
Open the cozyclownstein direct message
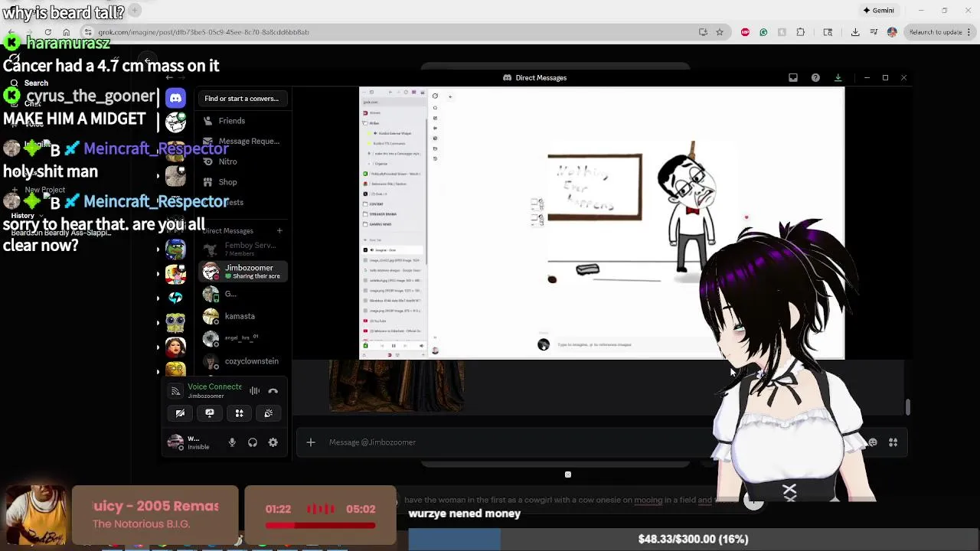(242, 361)
